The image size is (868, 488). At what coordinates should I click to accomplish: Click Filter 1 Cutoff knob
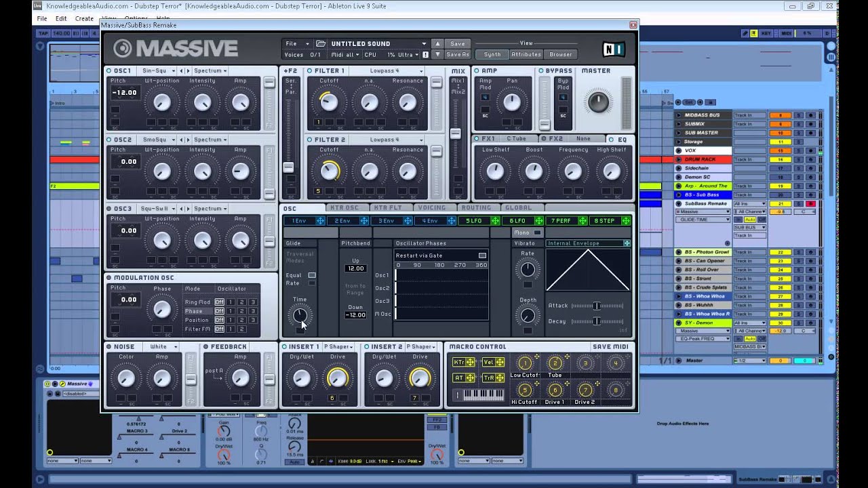[328, 102]
